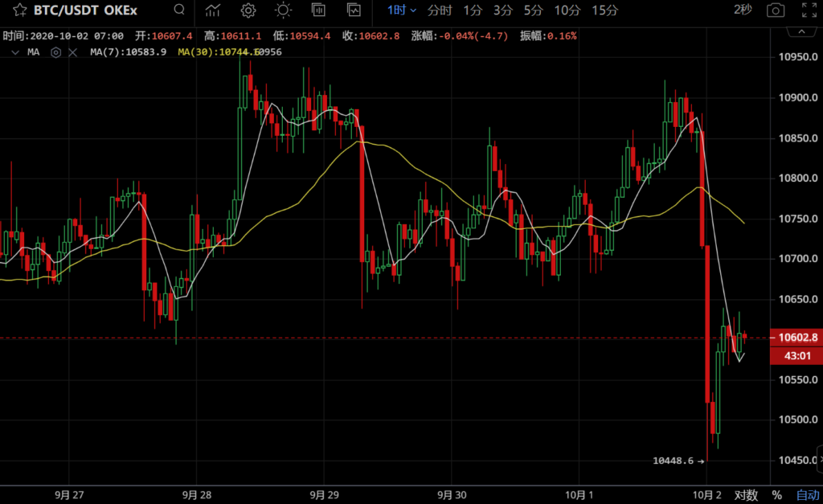This screenshot has height=504, width=823.
Task: Click the MA(7):10583.9 legend value
Action: [128, 52]
